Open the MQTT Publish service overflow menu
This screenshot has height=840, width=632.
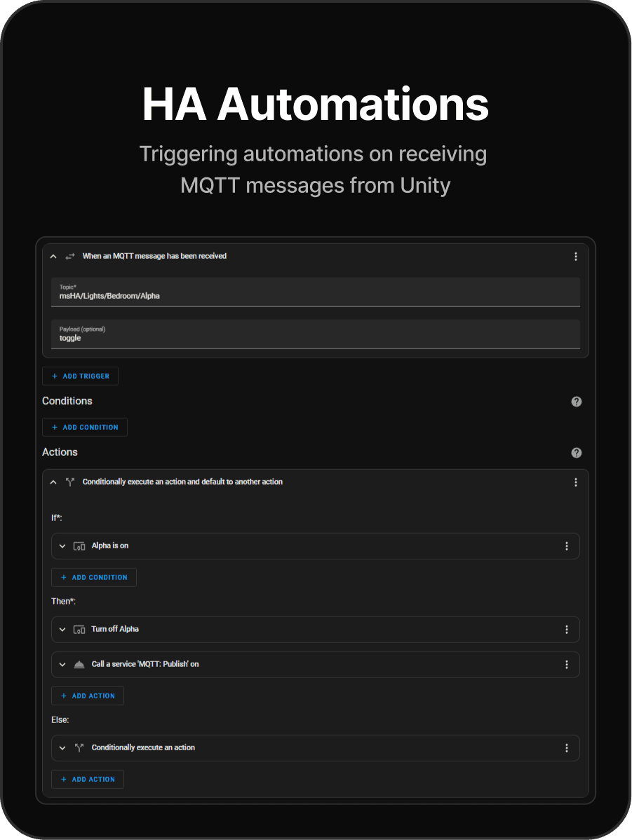[x=567, y=665]
